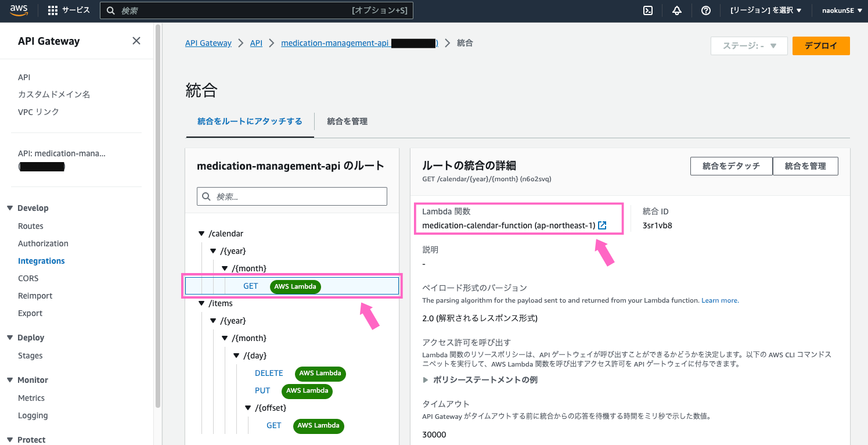
Task: Click the デプロイ button
Action: pyautogui.click(x=821, y=46)
